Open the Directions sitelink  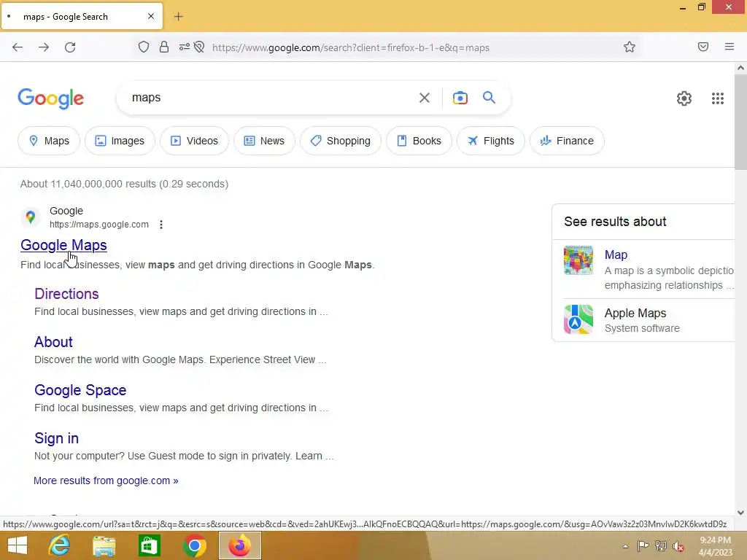click(66, 294)
